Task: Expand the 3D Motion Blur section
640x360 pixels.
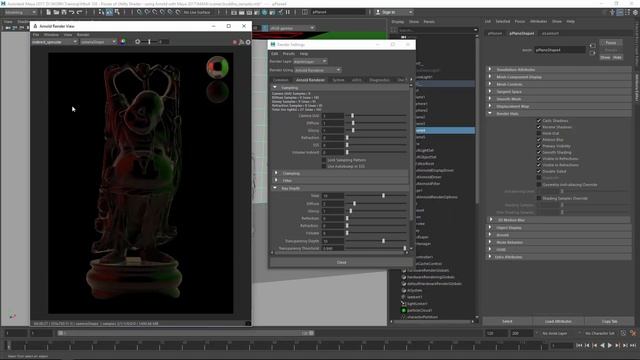Action: 491,220
